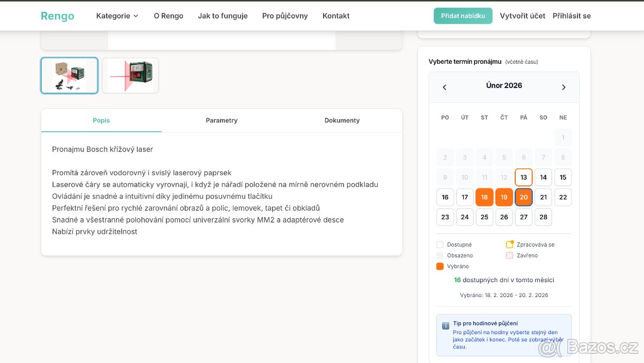Choose day 25 as rental date
The image size is (644, 363).
click(x=484, y=217)
